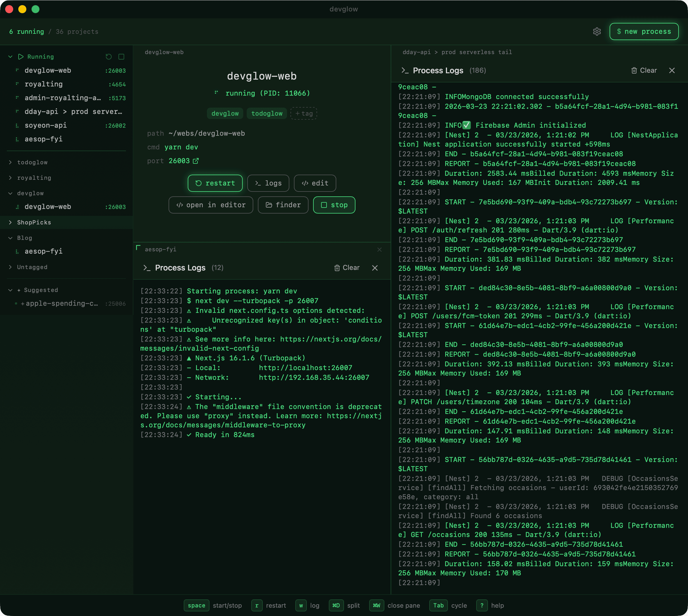Collapse the Running section
This screenshot has width=688, height=616.
pos(11,56)
